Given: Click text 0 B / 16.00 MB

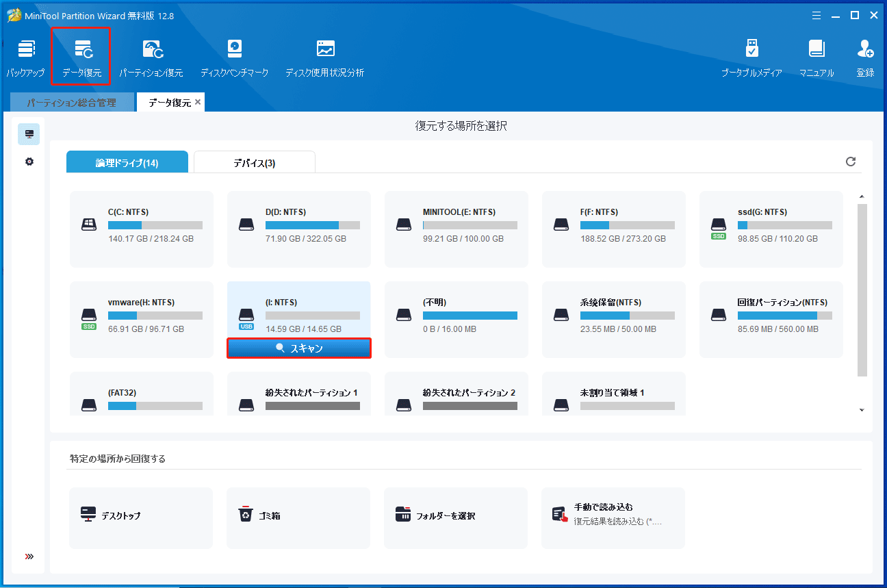Looking at the screenshot, I should [x=450, y=329].
